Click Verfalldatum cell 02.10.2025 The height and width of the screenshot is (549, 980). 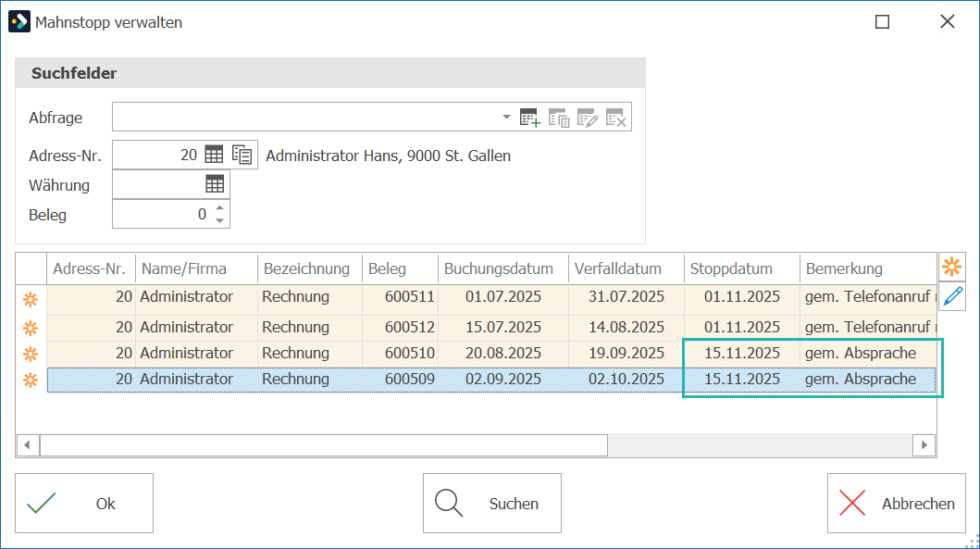626,380
